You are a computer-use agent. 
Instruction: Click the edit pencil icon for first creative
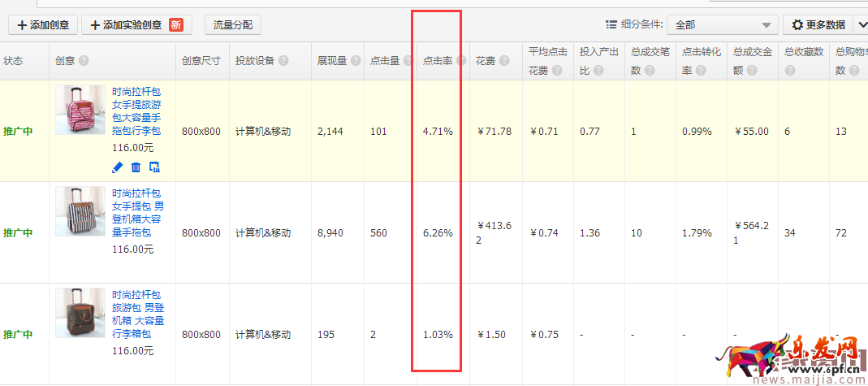pyautogui.click(x=118, y=167)
